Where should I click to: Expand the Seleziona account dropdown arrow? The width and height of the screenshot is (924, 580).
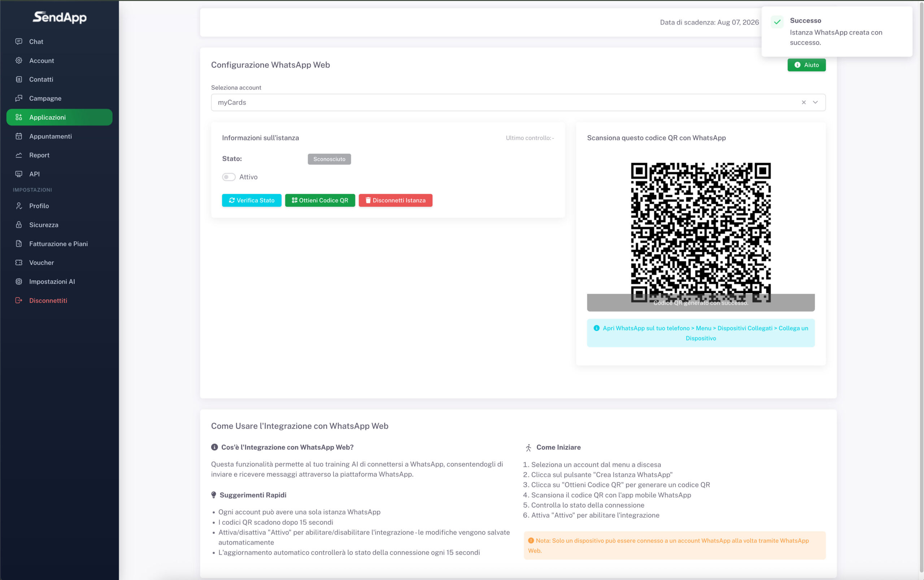(x=815, y=103)
